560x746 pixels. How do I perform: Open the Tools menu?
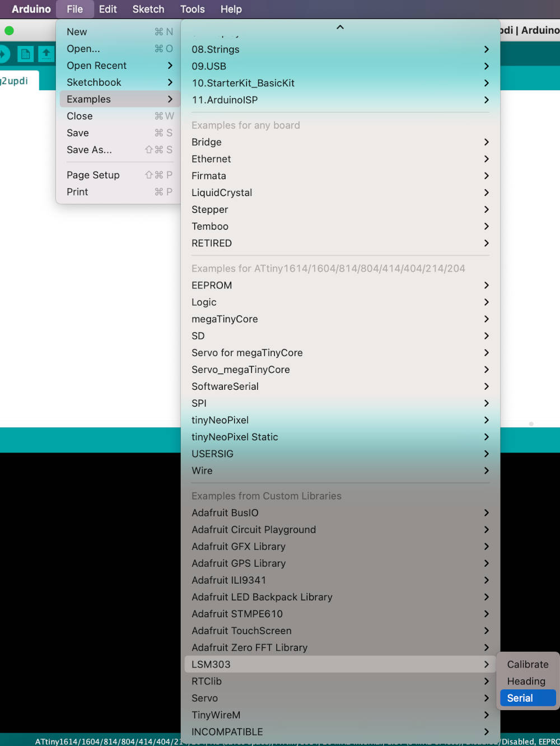192,9
